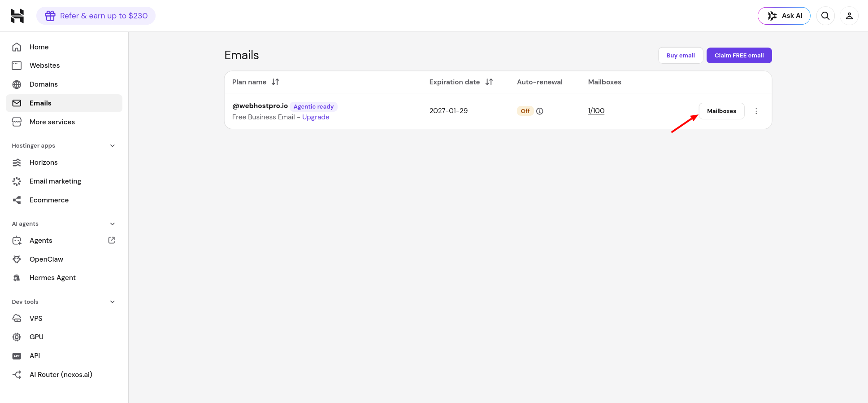Open Hermes Agent

64,278
